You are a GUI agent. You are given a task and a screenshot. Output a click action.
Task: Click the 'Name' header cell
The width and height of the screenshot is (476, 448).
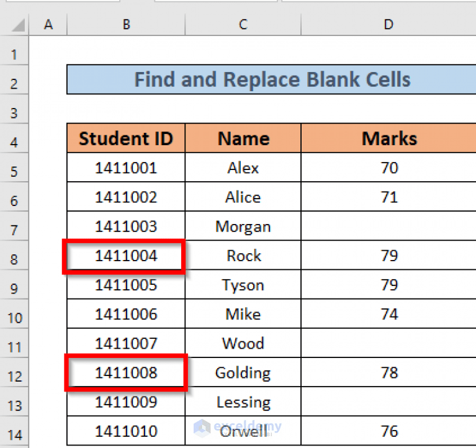click(243, 138)
